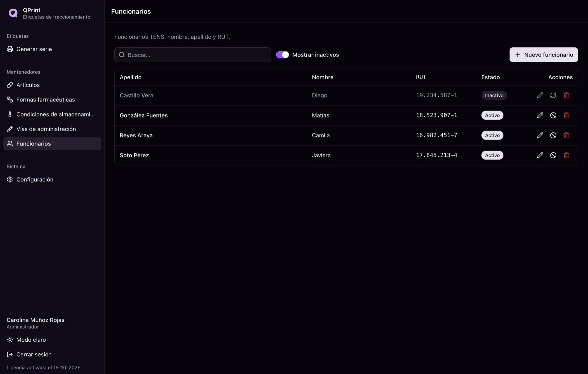Click the QPrint logo icon
This screenshot has width=588, height=374.
[x=13, y=13]
